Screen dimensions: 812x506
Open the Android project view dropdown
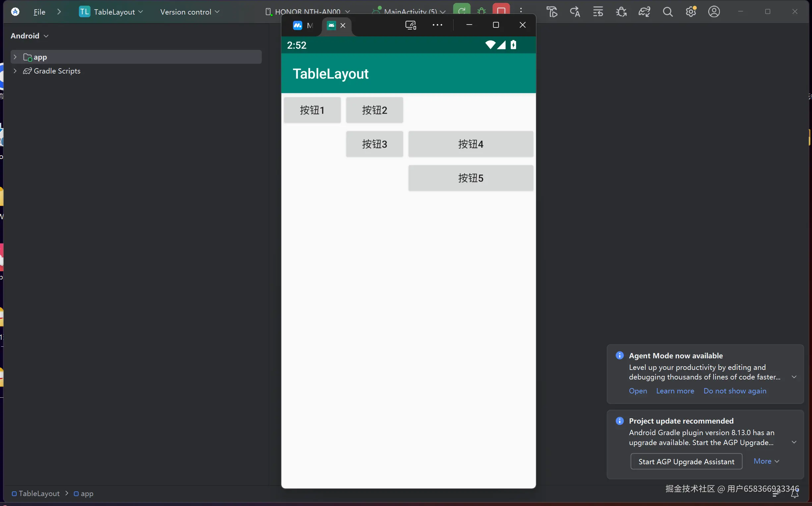coord(29,36)
